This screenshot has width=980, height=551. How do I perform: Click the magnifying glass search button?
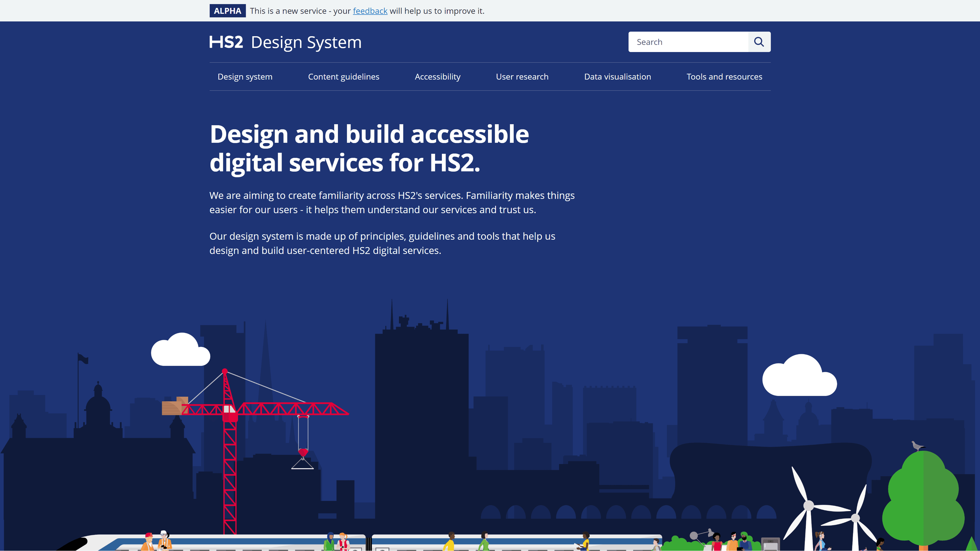pos(759,42)
